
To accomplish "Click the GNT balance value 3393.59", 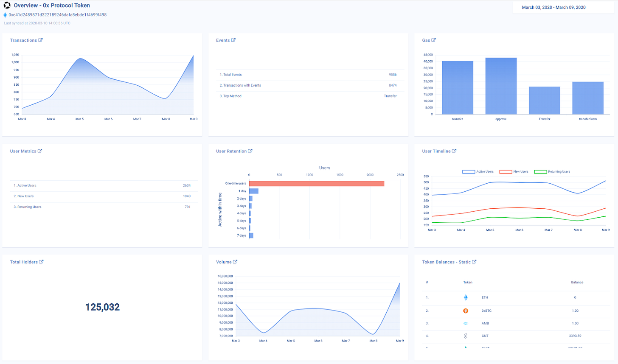I will [575, 336].
